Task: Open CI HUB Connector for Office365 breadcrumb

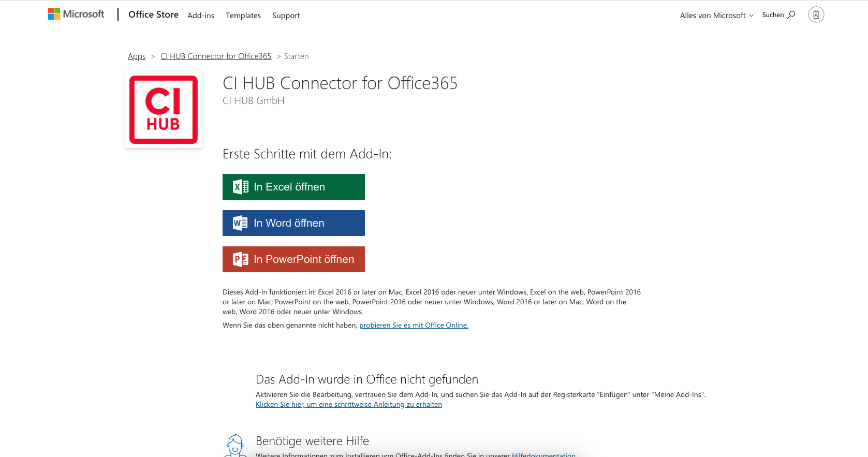Action: pos(216,56)
